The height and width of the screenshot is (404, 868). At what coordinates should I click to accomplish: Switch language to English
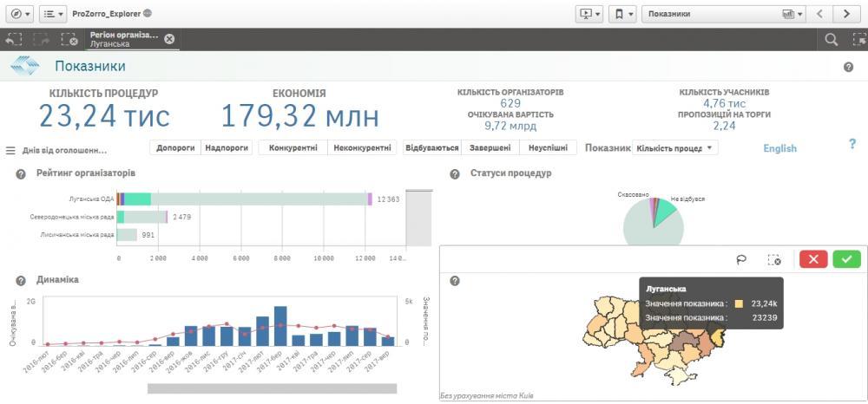click(779, 148)
